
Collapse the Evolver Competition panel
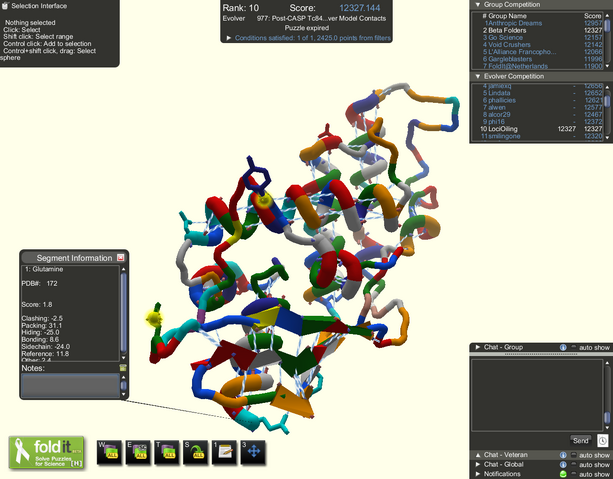pos(477,76)
